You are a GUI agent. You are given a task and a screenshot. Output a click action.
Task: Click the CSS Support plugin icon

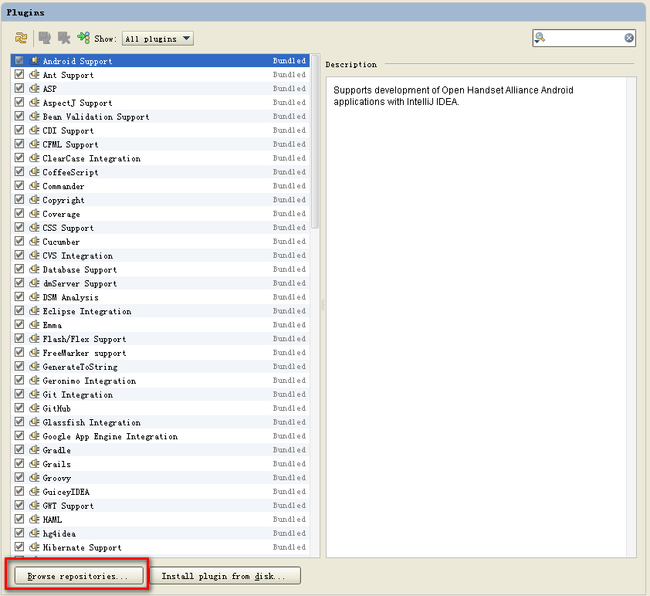tap(34, 227)
